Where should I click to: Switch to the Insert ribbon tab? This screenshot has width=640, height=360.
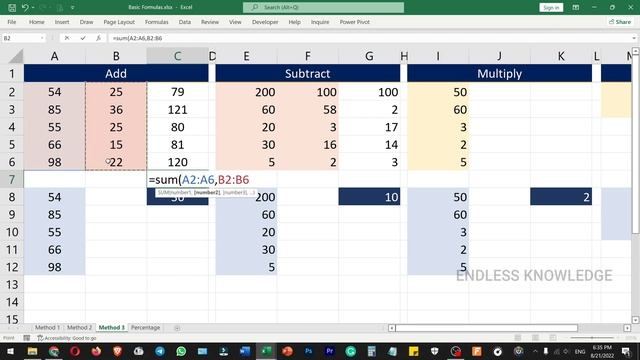point(62,22)
